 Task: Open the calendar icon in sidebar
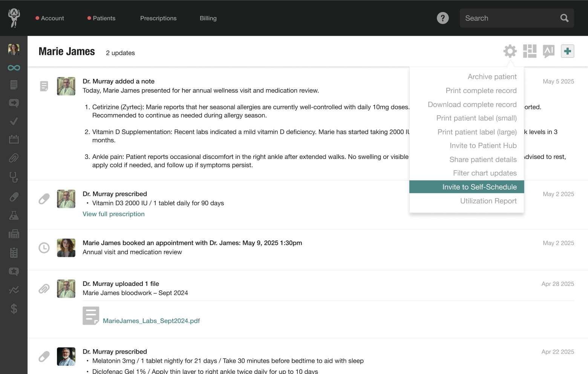14,139
